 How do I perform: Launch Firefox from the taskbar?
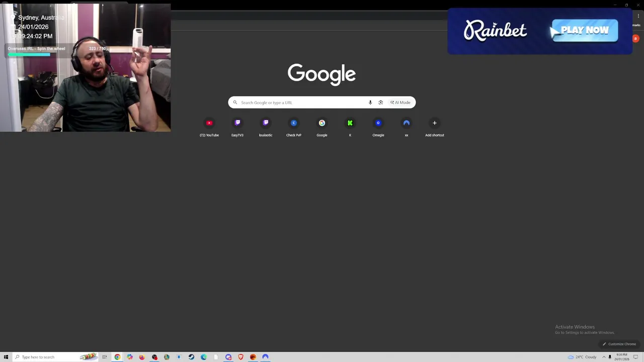[142, 357]
